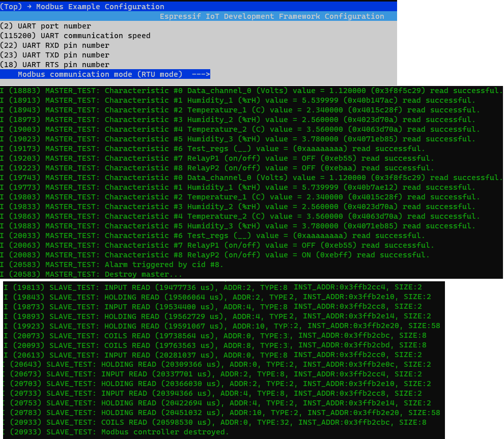Click slave HOLDING READ SIZE:58 line at (20783)
The width and height of the screenshot is (504, 439).
(222, 413)
